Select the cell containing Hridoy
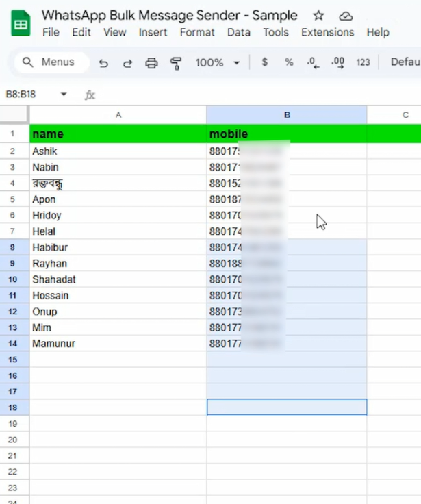The width and height of the screenshot is (421, 504). (x=118, y=215)
